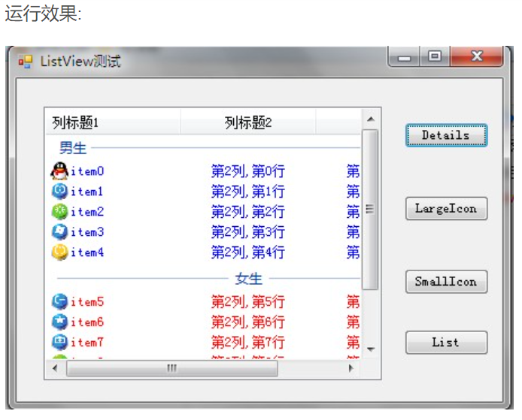Click the yellow icon beside item4
The image size is (522, 420).
[x=59, y=252]
